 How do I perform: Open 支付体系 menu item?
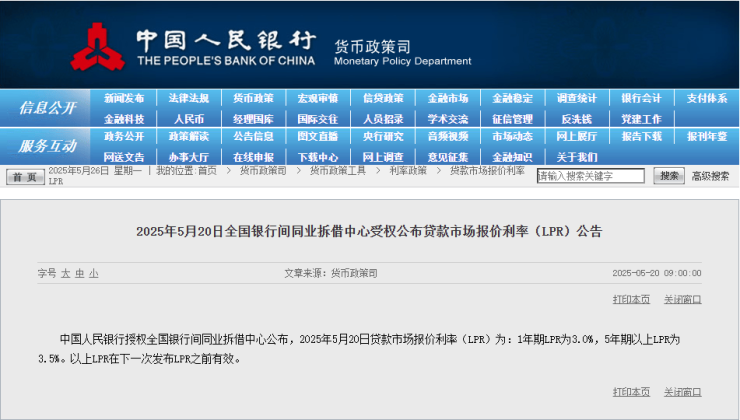click(706, 98)
